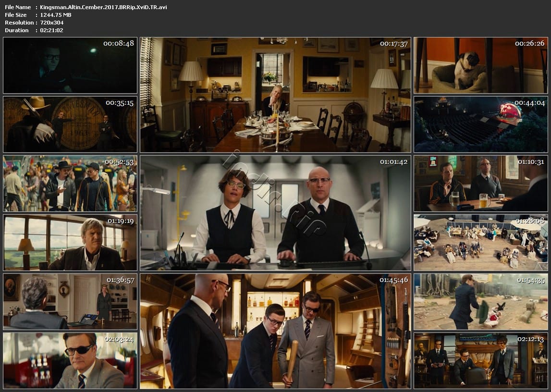Screen dimensions: 551x392
Task: Choose the pub beer frame at 01:10:31
Action: [481, 184]
